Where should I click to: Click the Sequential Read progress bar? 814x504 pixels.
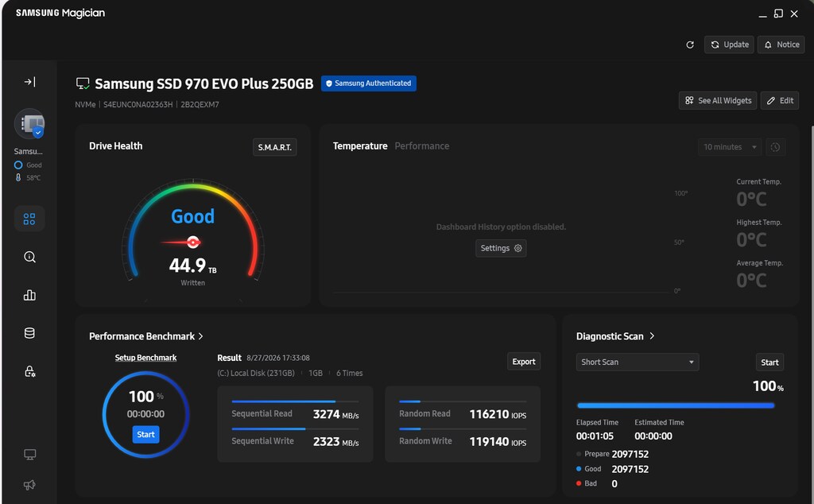(x=295, y=401)
